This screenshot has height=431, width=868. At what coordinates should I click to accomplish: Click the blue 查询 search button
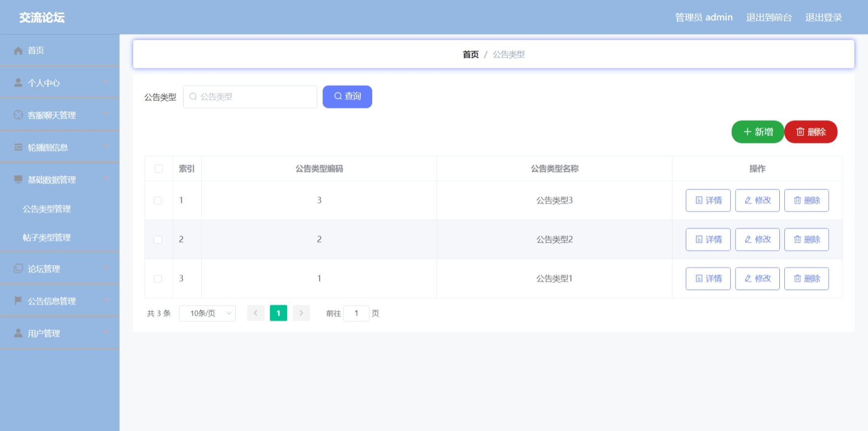[347, 96]
